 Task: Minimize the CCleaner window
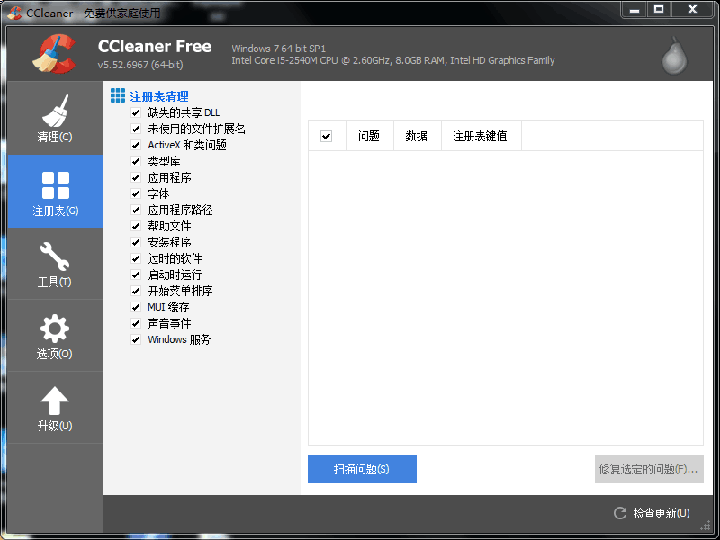(635, 10)
